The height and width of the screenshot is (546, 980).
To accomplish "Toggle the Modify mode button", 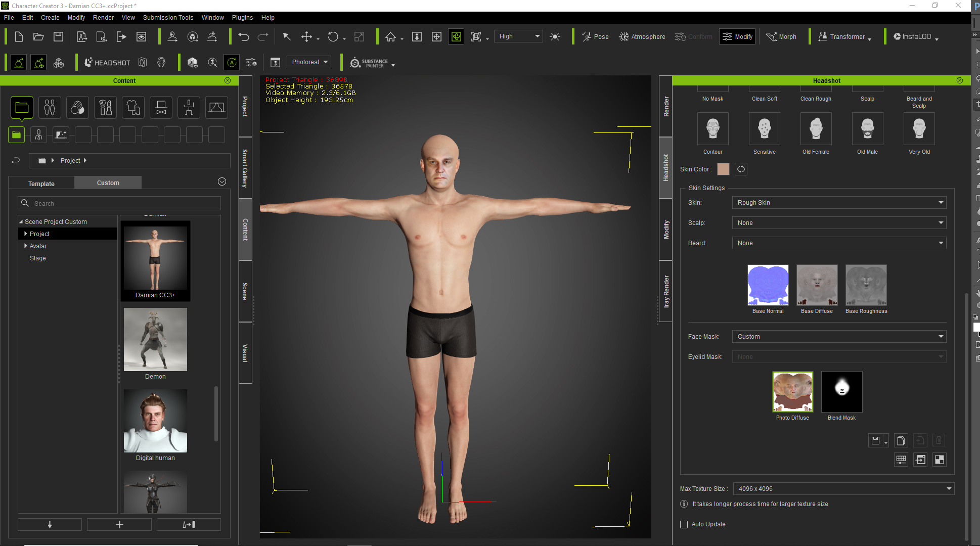I will [737, 36].
